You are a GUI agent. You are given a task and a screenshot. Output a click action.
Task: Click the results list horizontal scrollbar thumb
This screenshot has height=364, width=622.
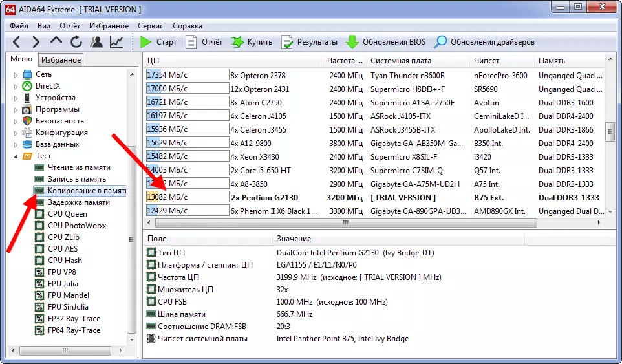(x=346, y=223)
